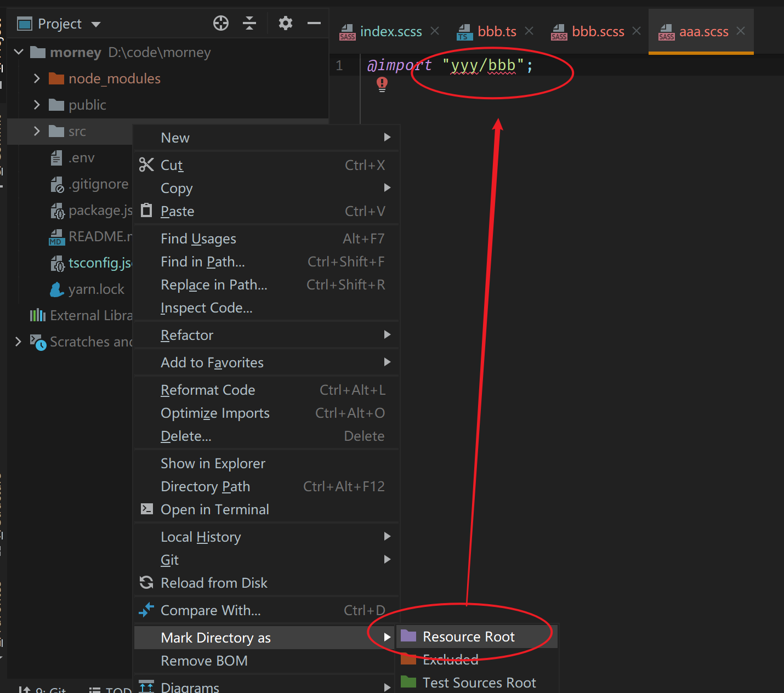
Task: Click line number 1 in gutter
Action: [339, 66]
